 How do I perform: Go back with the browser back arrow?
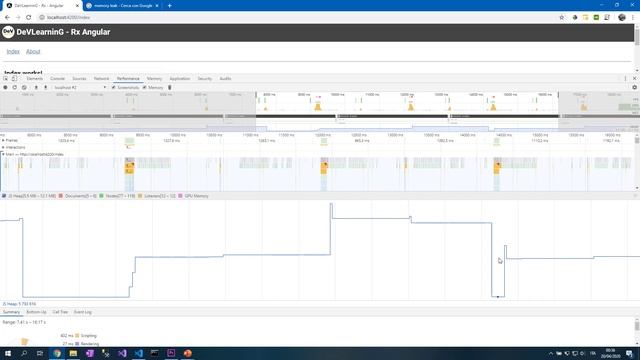click(7, 18)
